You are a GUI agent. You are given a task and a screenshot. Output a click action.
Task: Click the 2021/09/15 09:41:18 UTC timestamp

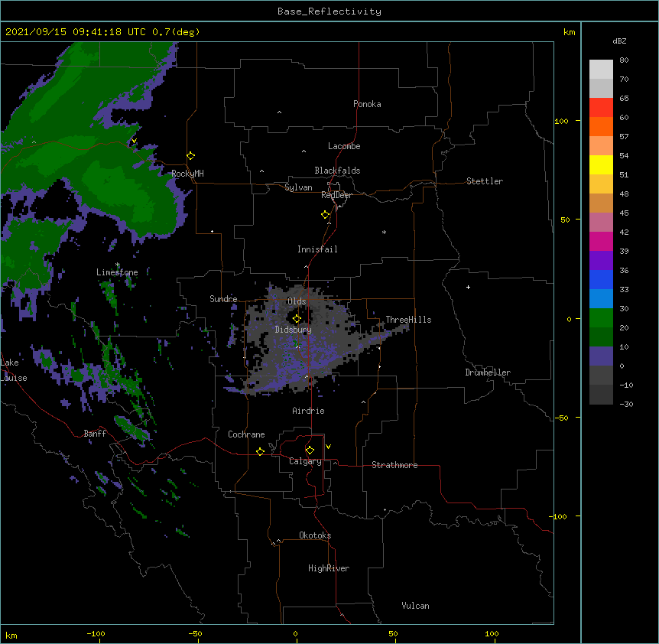coord(76,32)
